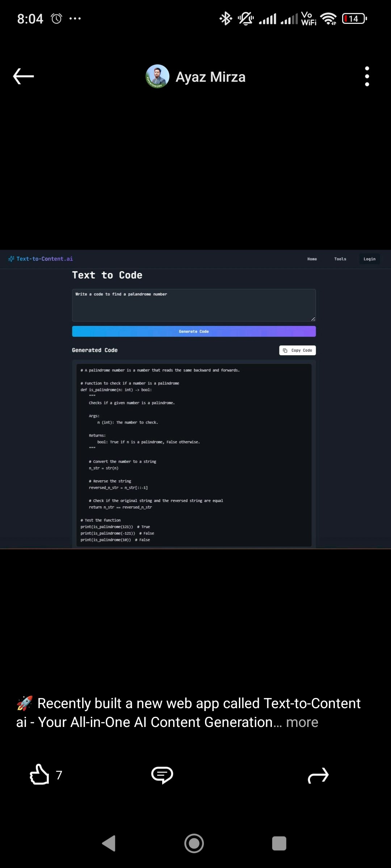Tap the battery indicator in status bar
Screen dimensions: 391x868
pos(354,18)
